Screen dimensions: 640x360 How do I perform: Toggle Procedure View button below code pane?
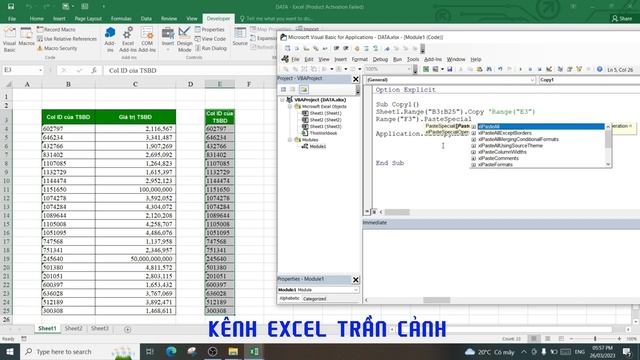(x=367, y=211)
